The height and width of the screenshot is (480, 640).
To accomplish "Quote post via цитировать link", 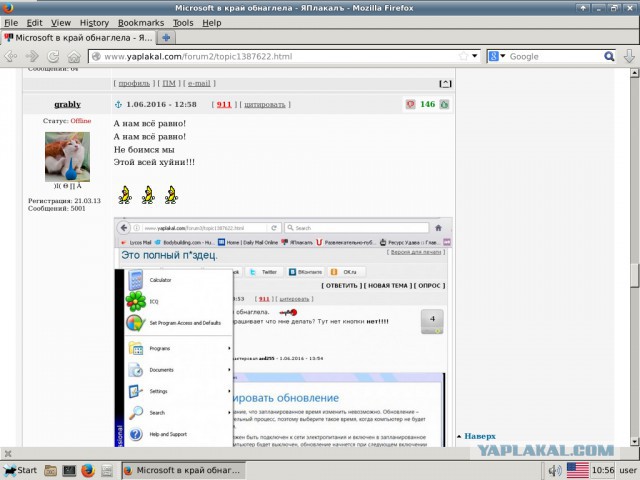I will [265, 104].
